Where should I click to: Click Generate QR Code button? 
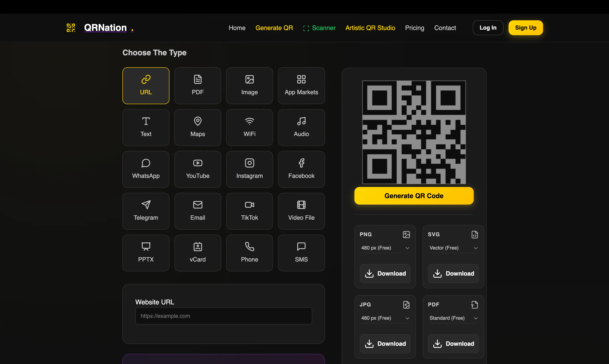[414, 196]
